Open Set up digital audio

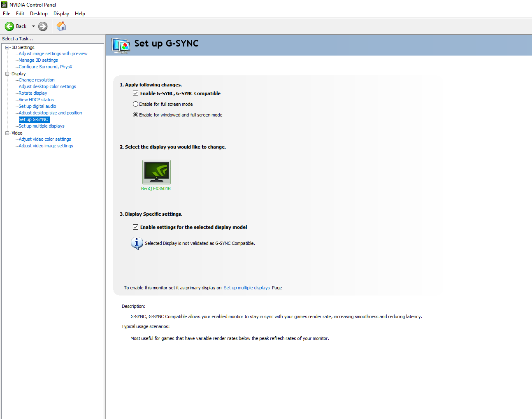pos(37,106)
